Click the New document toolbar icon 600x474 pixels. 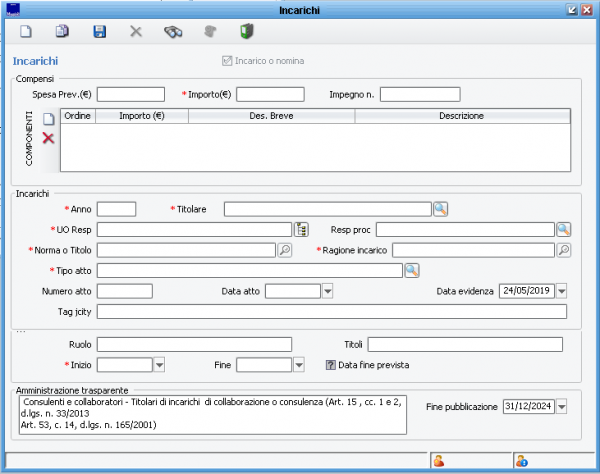pyautogui.click(x=25, y=32)
